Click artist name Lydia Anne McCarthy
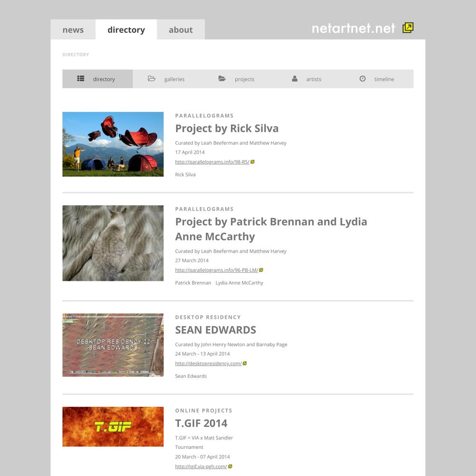Screen dimensions: 476x476 [239, 283]
